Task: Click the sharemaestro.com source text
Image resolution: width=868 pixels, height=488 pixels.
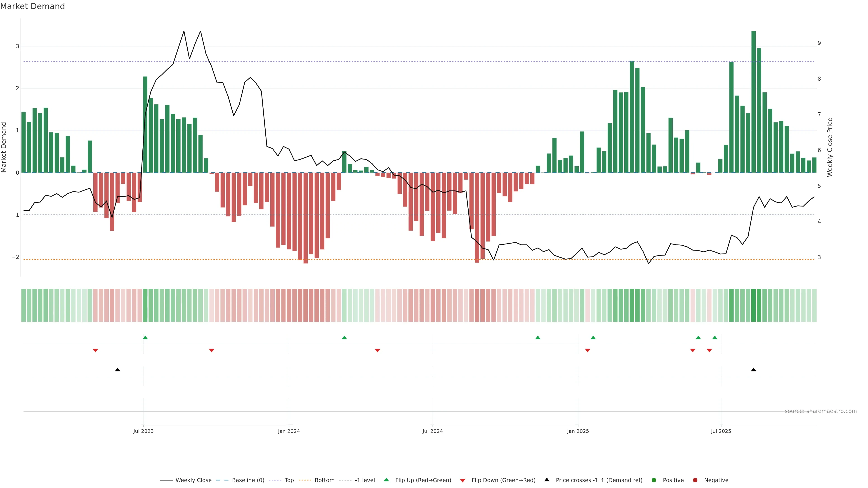Action: 821,411
